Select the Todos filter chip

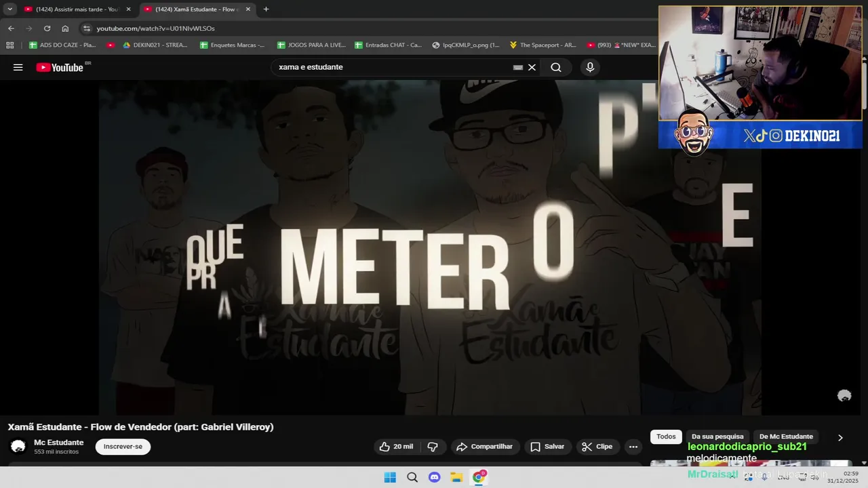tap(666, 436)
